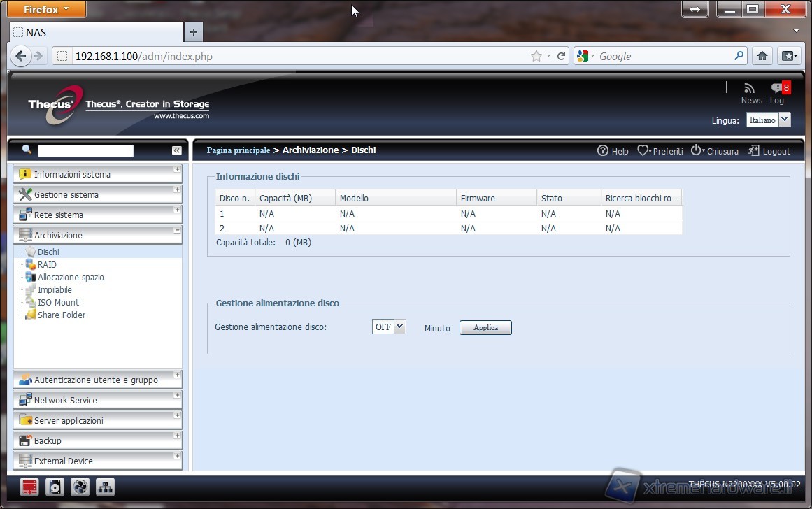Open the Log notifications icon
This screenshot has width=812, height=509.
[777, 89]
